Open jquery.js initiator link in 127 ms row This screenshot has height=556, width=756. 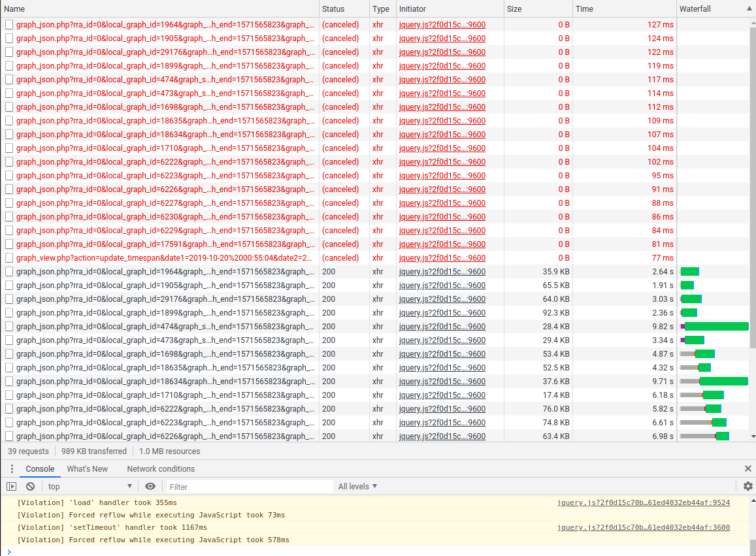tap(442, 25)
